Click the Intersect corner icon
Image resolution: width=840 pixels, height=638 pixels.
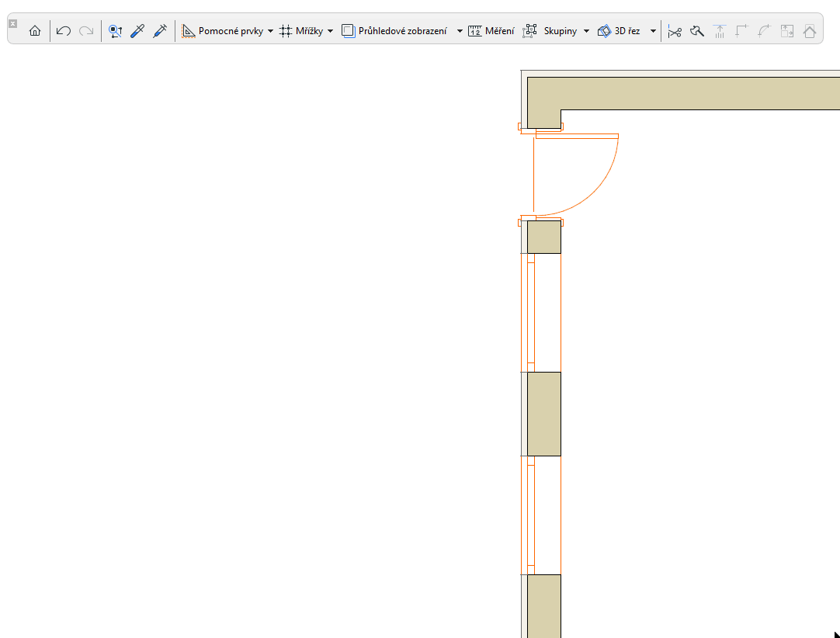tap(741, 31)
